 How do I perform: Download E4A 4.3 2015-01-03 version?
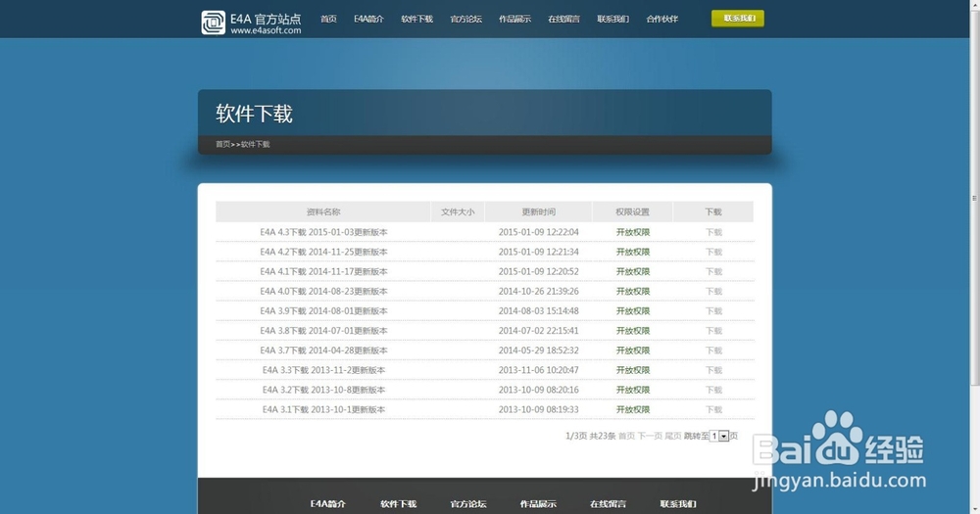713,232
